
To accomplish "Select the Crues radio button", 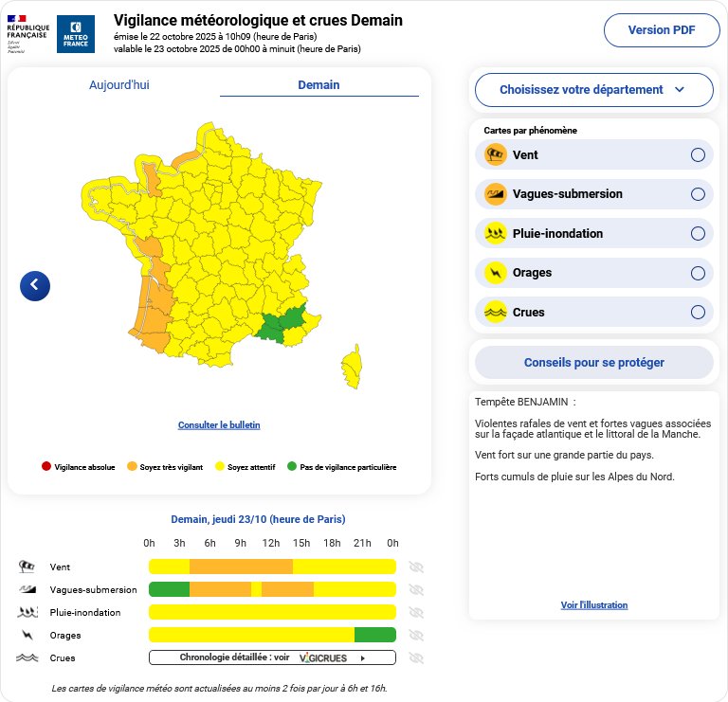I will coord(698,313).
